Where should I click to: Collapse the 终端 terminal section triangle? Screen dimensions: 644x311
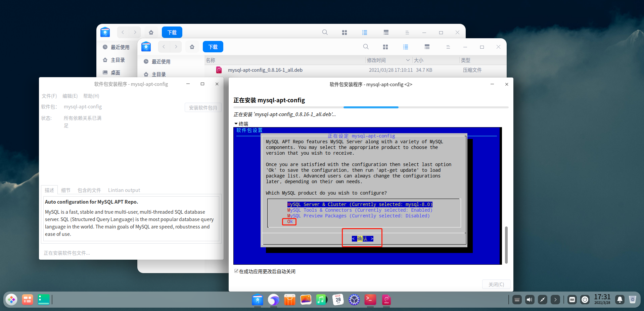(236, 123)
